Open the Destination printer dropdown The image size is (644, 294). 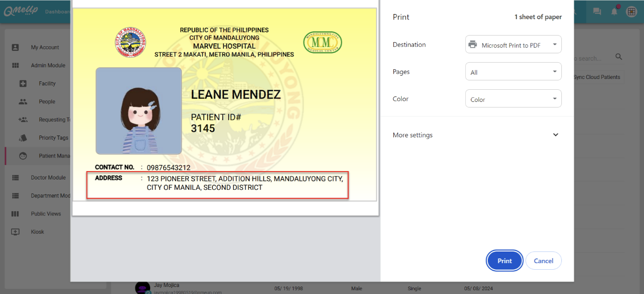click(513, 45)
